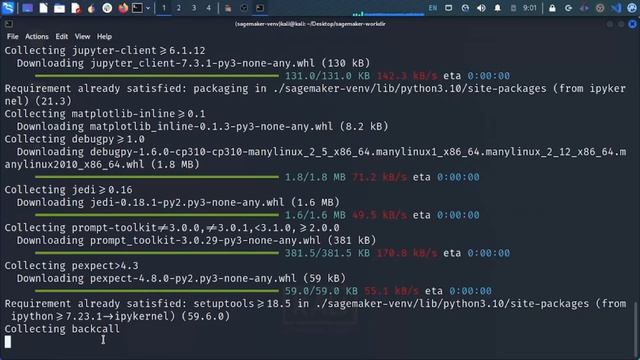Click the debugpy download progress bar

pos(157,177)
